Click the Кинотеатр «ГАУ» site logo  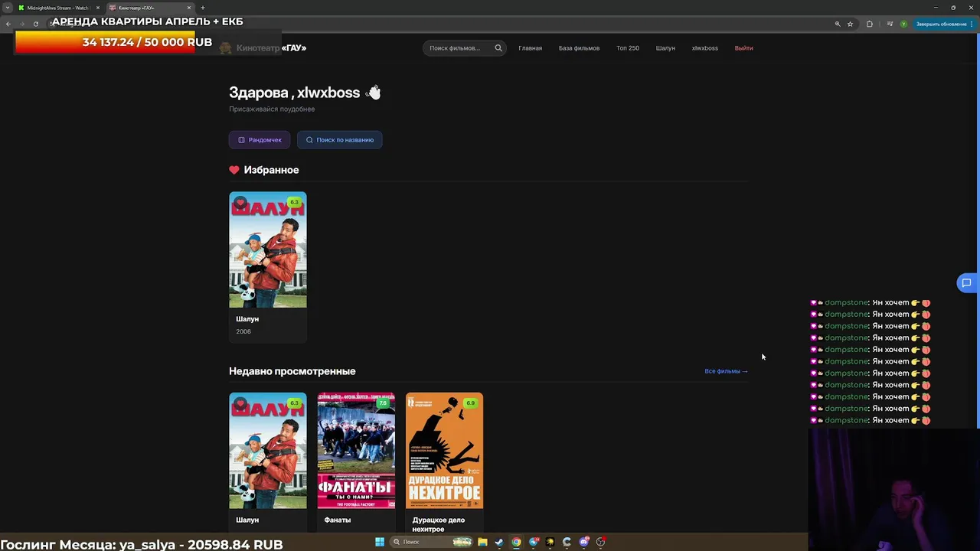click(263, 48)
